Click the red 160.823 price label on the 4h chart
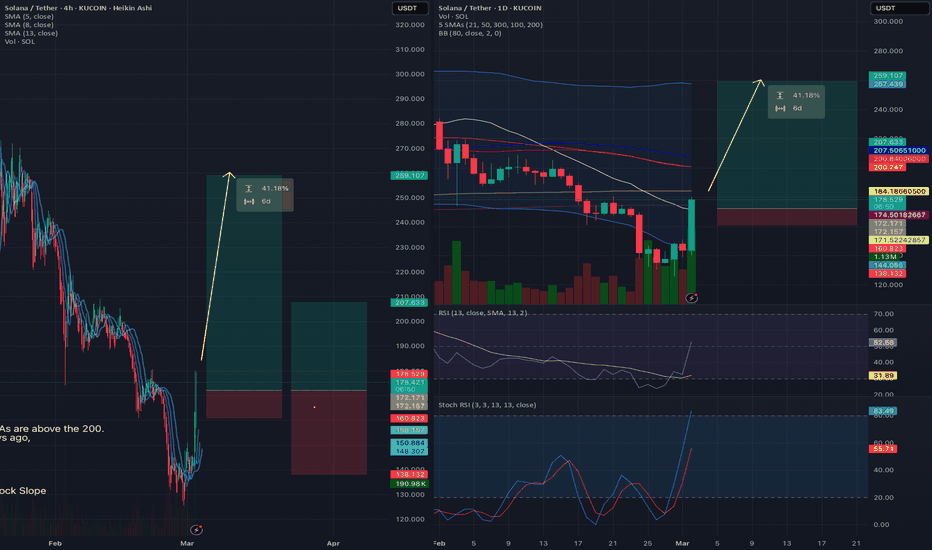 click(409, 419)
